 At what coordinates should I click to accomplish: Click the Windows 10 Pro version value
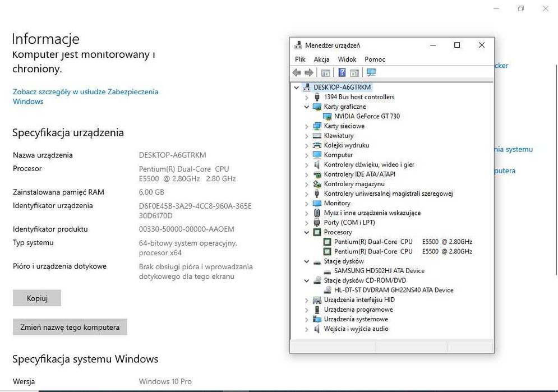tap(165, 381)
